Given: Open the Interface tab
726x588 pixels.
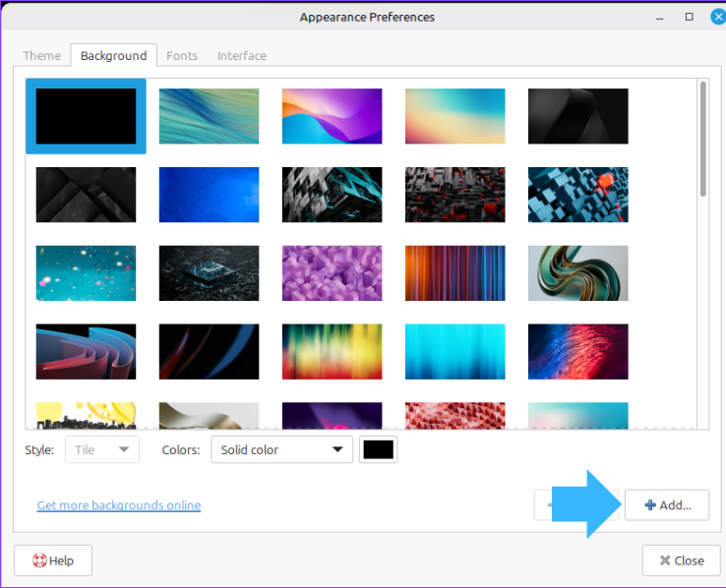Looking at the screenshot, I should [242, 56].
